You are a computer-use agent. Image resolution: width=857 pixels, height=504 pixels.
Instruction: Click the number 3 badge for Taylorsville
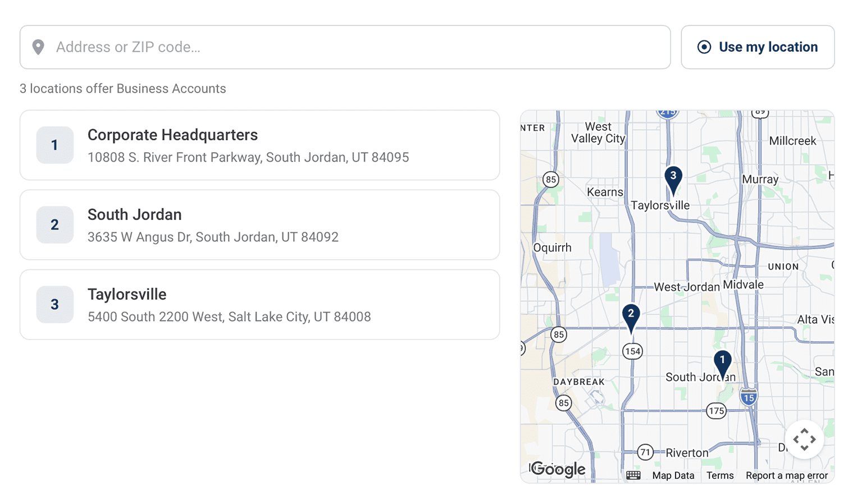click(x=54, y=305)
